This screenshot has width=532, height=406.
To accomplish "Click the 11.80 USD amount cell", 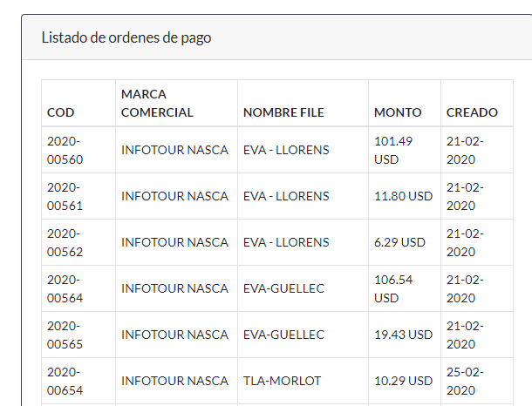I will click(403, 196).
